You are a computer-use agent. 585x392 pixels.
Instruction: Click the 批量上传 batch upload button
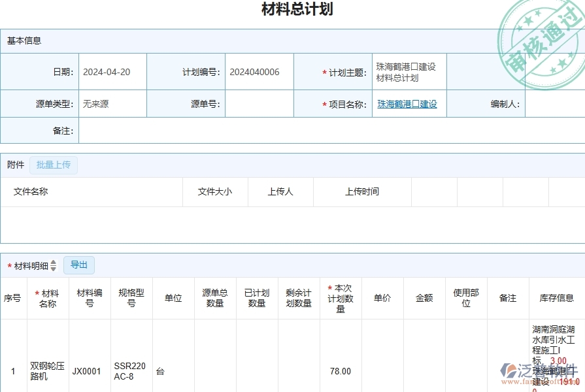(x=54, y=165)
